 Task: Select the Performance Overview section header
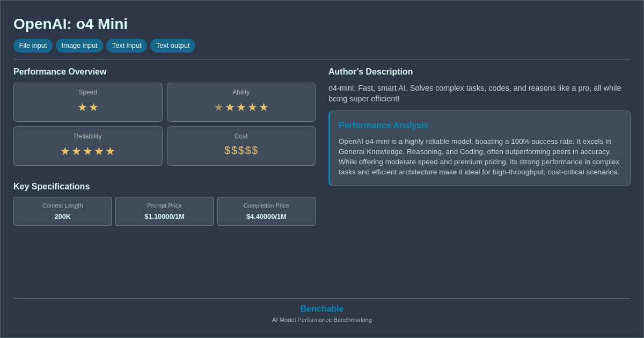(60, 71)
